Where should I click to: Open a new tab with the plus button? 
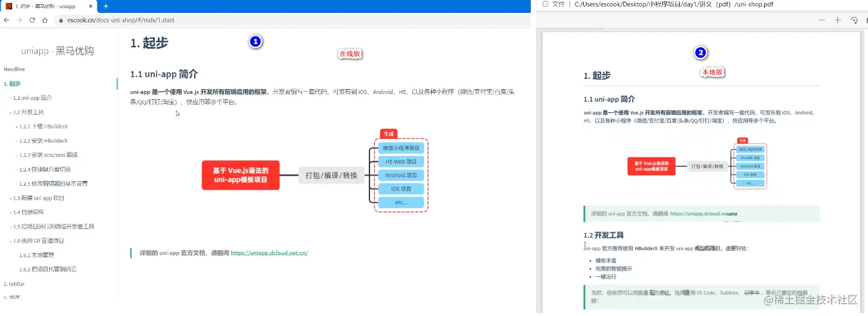pyautogui.click(x=106, y=6)
